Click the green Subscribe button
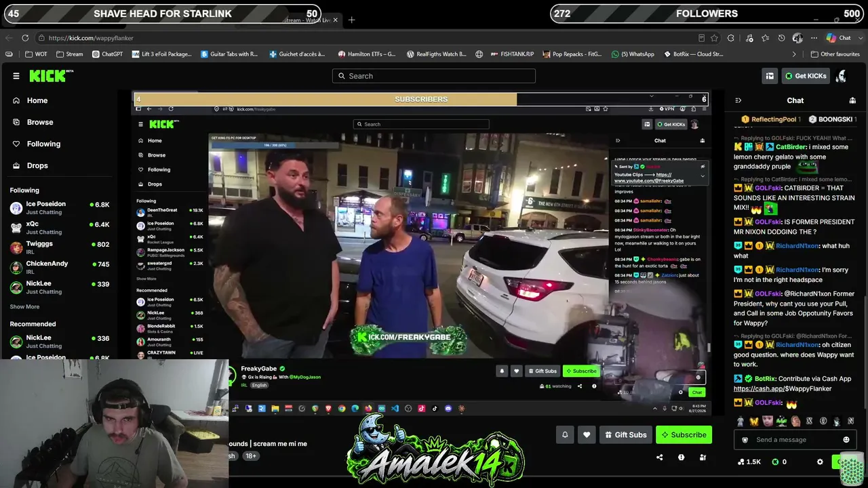The image size is (868, 488). [684, 434]
